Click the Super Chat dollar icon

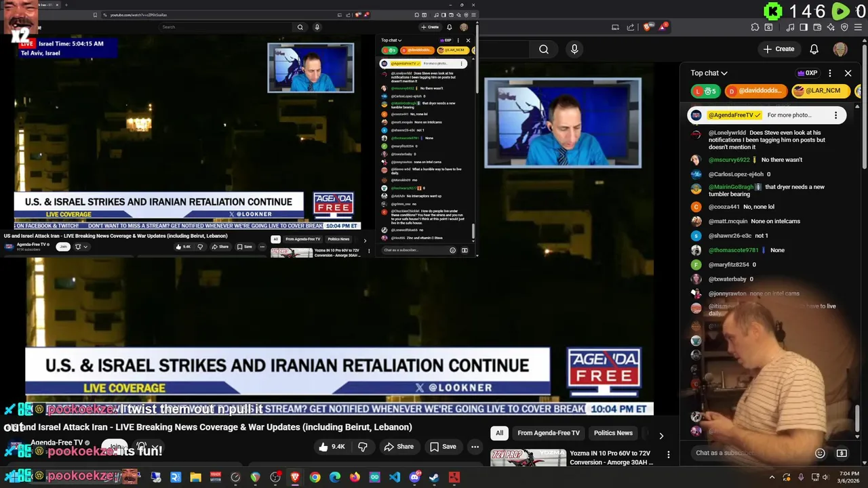click(842, 453)
